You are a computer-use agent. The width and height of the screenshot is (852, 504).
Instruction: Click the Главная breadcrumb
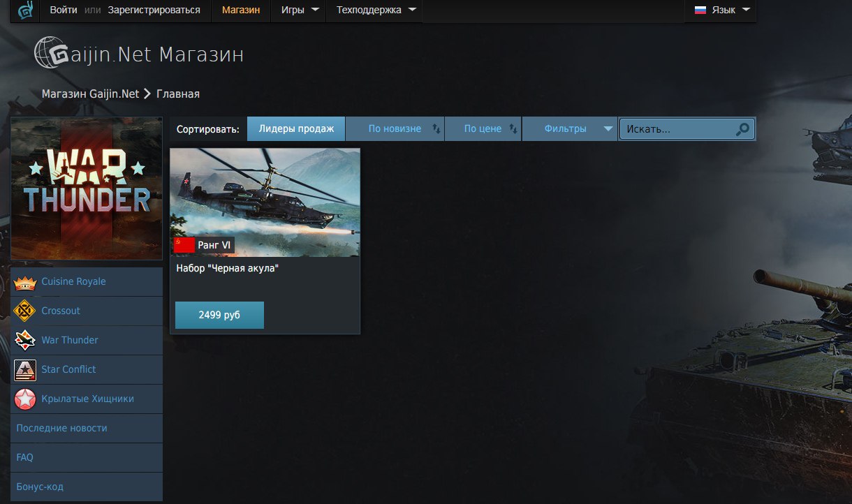[x=178, y=94]
